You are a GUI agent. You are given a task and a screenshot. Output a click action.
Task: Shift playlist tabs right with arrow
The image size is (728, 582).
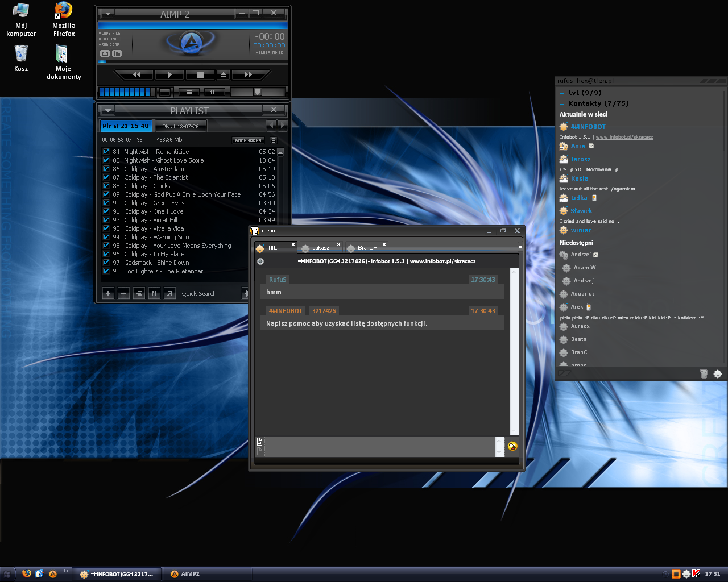coord(282,125)
